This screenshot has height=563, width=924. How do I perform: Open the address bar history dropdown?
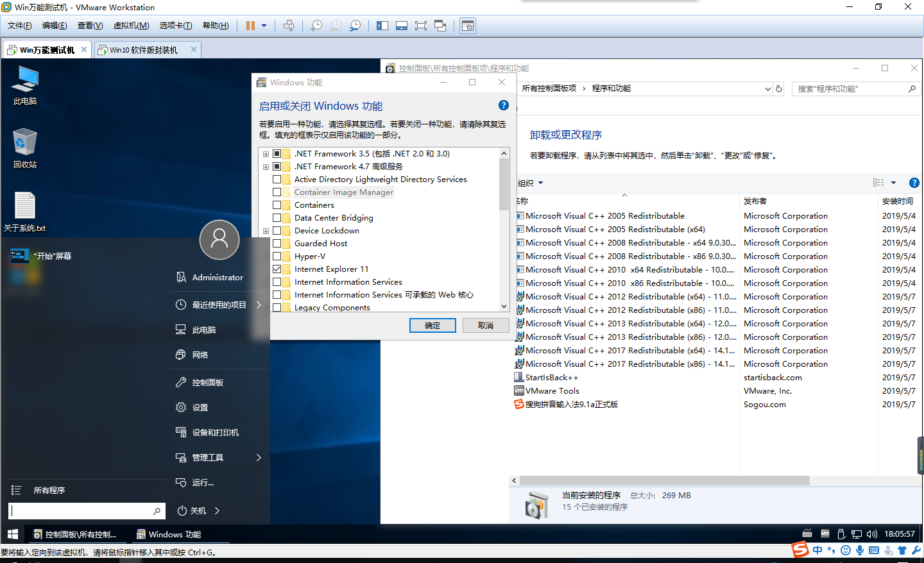pyautogui.click(x=767, y=89)
